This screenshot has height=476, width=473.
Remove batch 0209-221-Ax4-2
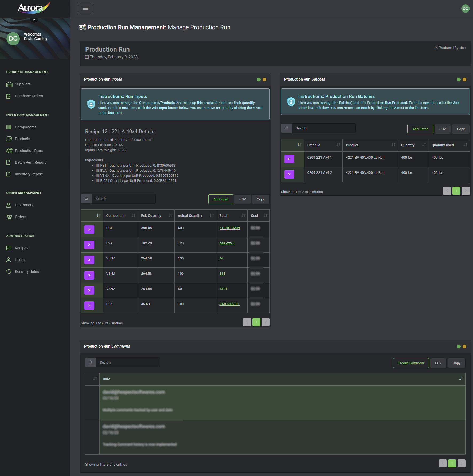point(289,174)
